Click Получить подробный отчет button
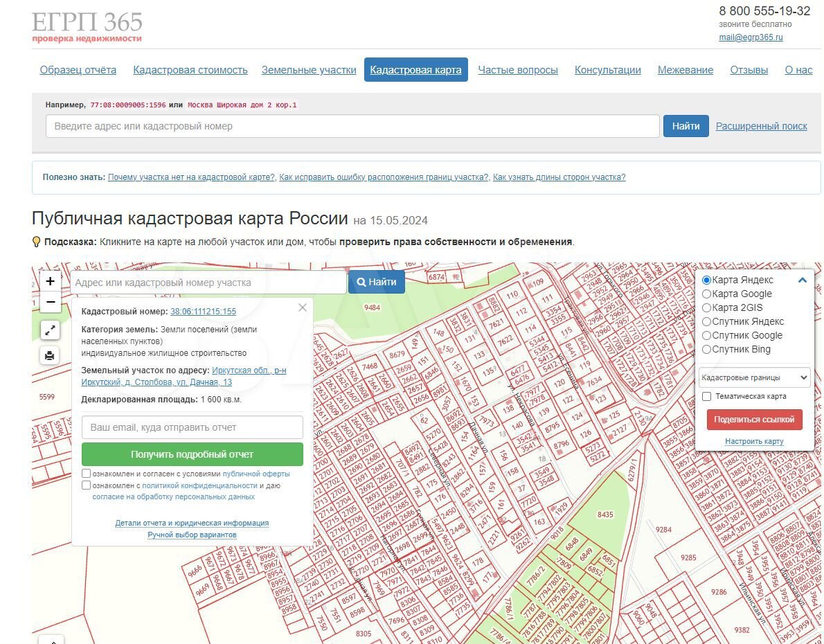 (192, 454)
